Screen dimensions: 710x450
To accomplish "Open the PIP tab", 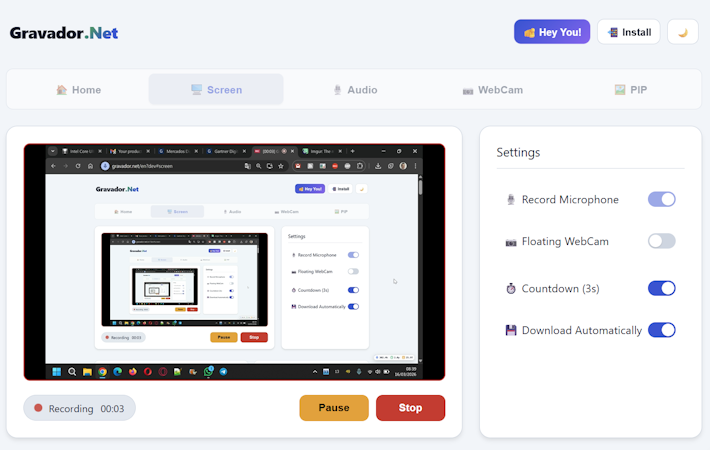I will pyautogui.click(x=630, y=90).
